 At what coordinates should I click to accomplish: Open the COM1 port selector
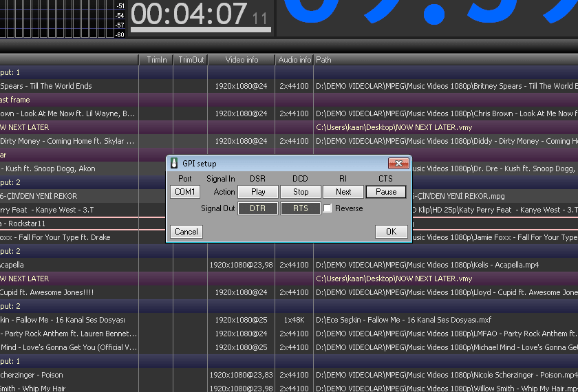point(185,192)
